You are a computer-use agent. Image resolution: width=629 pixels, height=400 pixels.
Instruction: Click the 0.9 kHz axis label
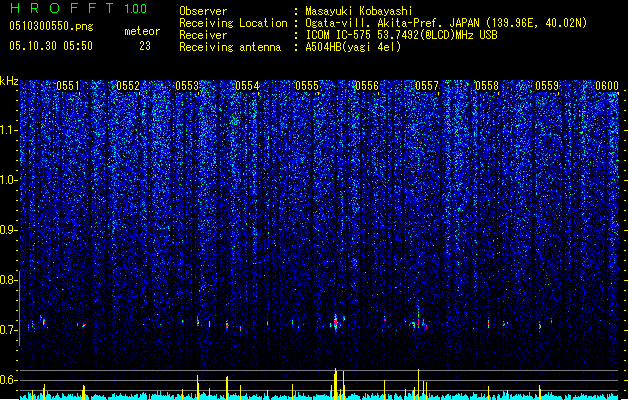(x=9, y=230)
